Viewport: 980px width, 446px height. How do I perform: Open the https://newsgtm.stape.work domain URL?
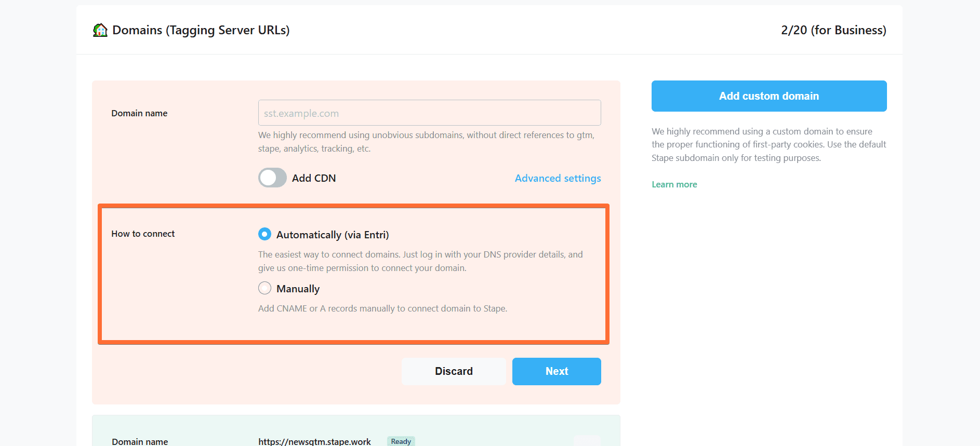point(314,441)
